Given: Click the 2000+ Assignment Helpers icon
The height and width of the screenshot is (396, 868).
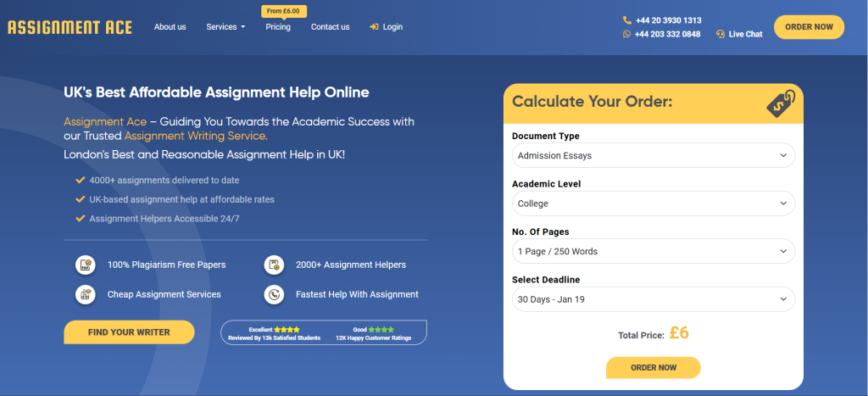Looking at the screenshot, I should point(273,265).
